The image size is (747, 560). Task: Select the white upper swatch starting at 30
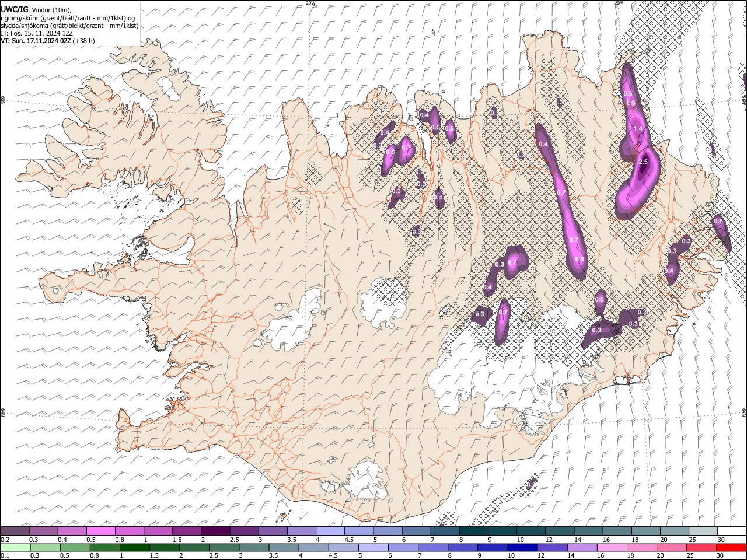tap(731, 531)
